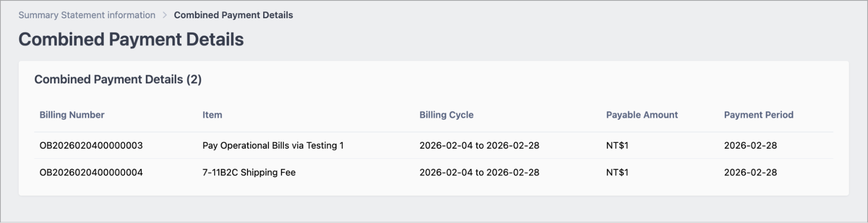Open Summary Statement information breadcrumb link

(87, 15)
